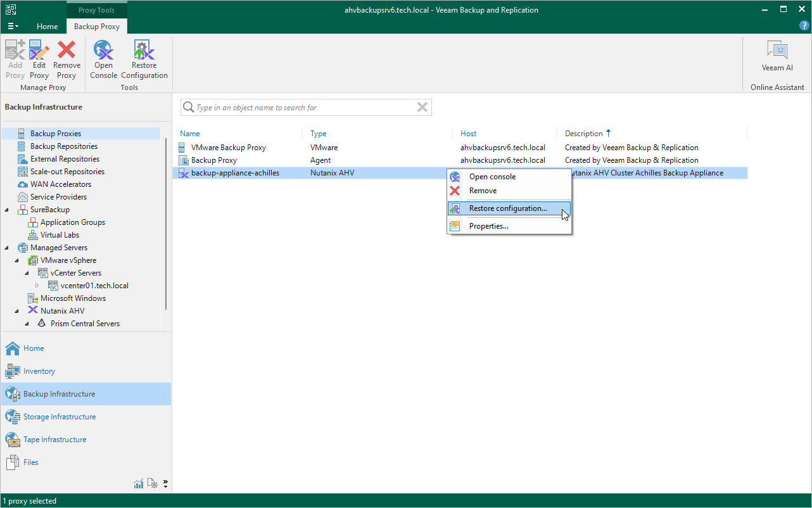Click the External Repositories cloud icon
Viewport: 812px width, 508px height.
[22, 159]
